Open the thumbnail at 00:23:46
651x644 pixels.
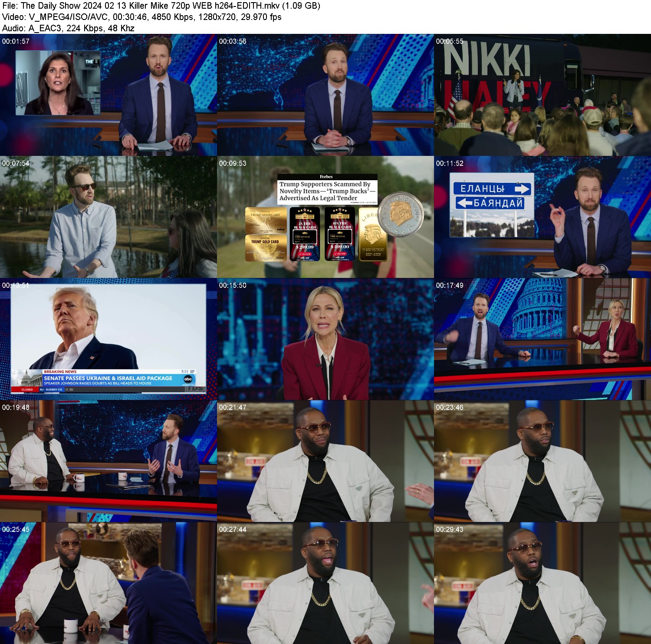(542, 461)
